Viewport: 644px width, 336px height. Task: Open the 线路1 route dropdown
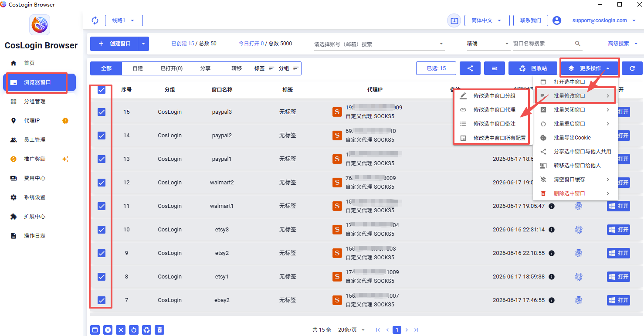(x=124, y=20)
